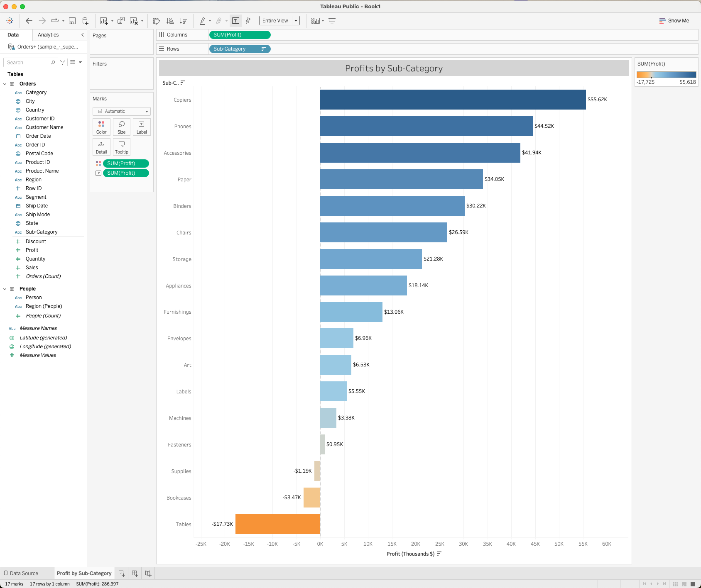Collapse the Orders table in the Data pane
This screenshot has height=588, width=701.
coord(5,84)
